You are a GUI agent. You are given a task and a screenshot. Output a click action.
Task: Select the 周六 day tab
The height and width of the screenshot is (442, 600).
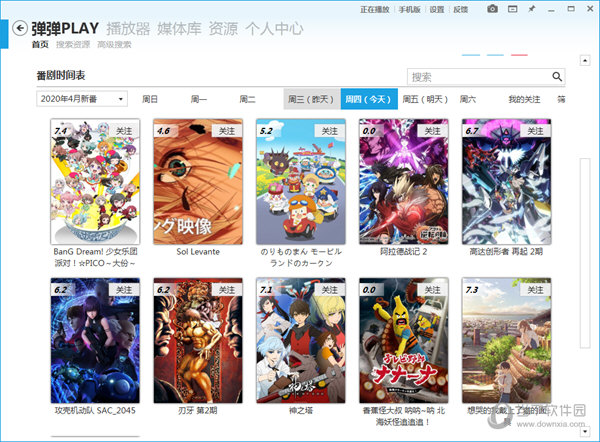pyautogui.click(x=468, y=99)
